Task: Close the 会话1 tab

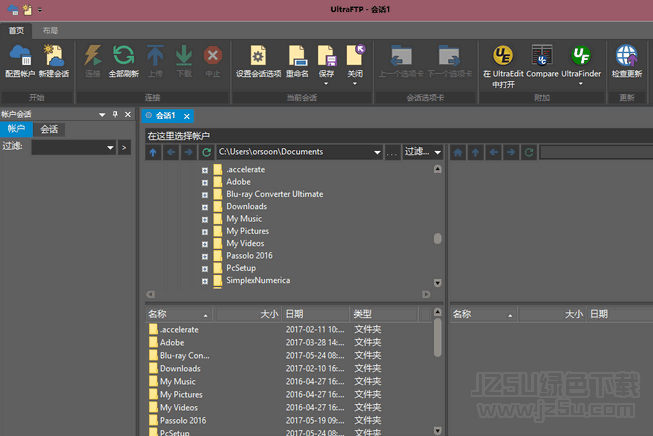Action: (187, 116)
